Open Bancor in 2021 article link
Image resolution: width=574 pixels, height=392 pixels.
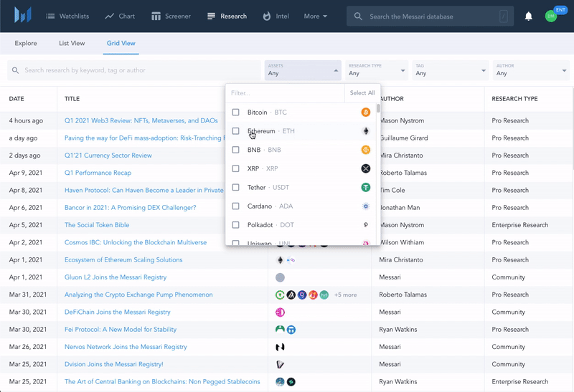pyautogui.click(x=131, y=208)
